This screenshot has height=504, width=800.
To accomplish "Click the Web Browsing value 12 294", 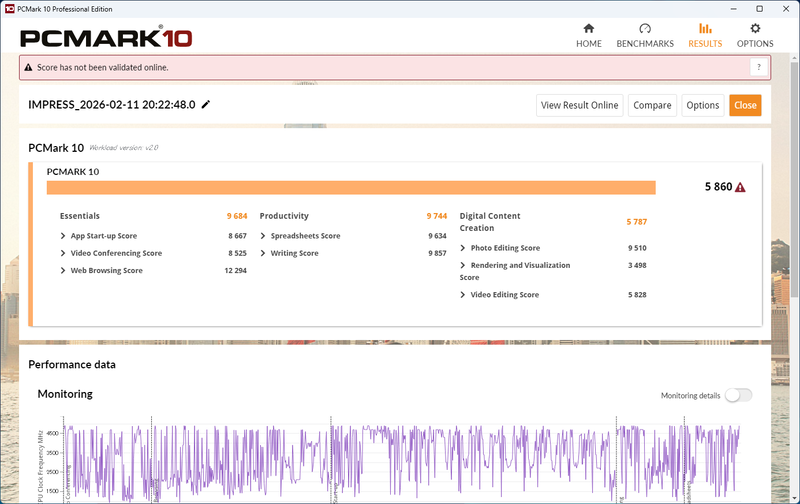I will [235, 270].
